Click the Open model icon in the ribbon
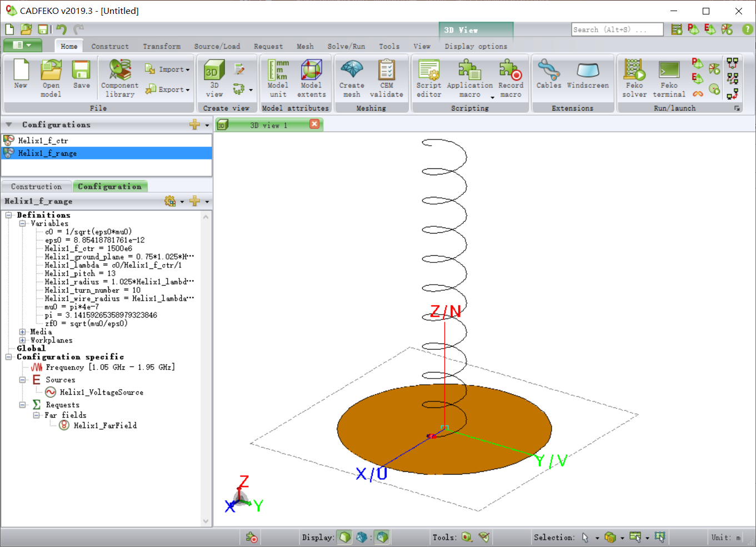This screenshot has width=756, height=547. click(x=51, y=78)
